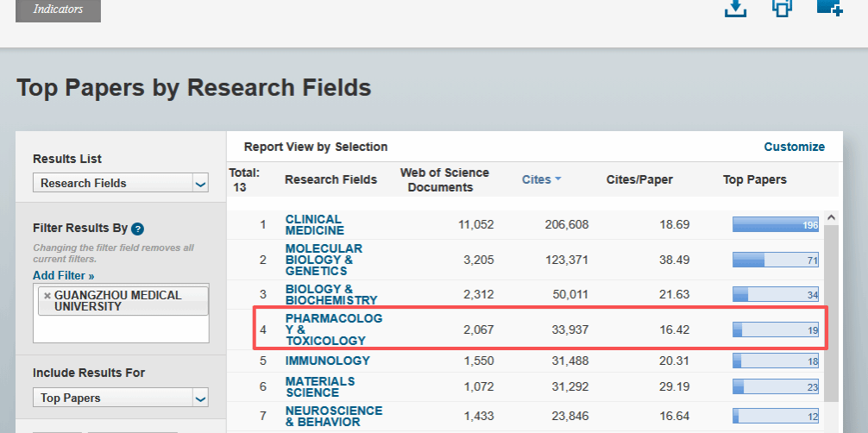The height and width of the screenshot is (433, 868).
Task: Open the Results List Research Fields dropdown
Action: pyautogui.click(x=200, y=183)
